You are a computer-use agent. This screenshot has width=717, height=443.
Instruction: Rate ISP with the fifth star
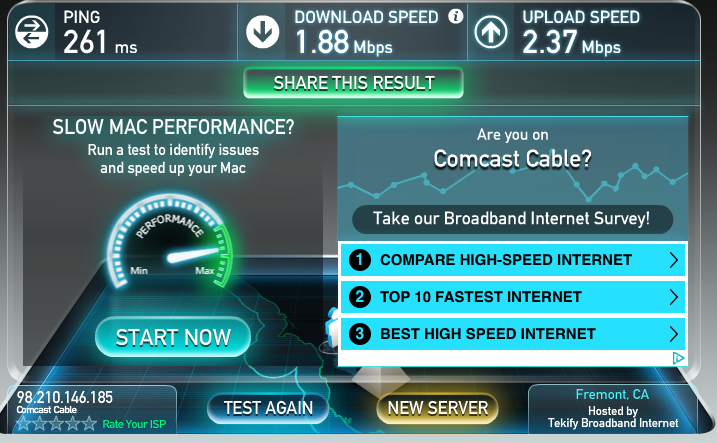coord(89,423)
